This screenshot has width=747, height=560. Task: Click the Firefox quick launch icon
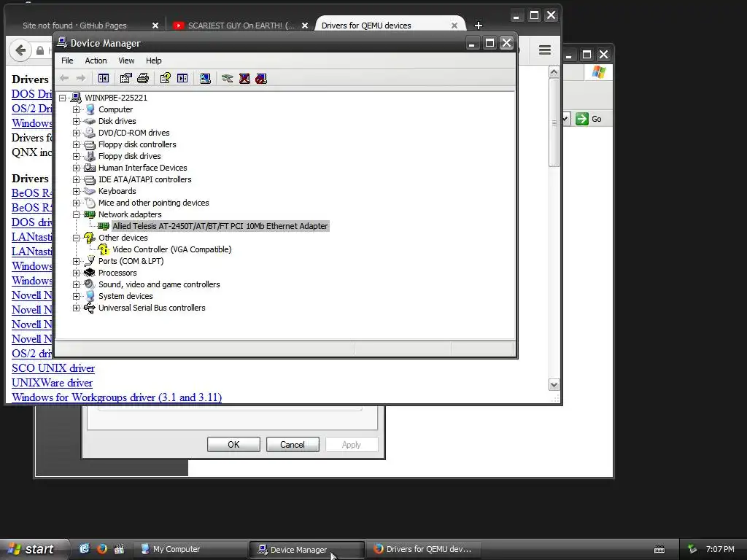102,548
